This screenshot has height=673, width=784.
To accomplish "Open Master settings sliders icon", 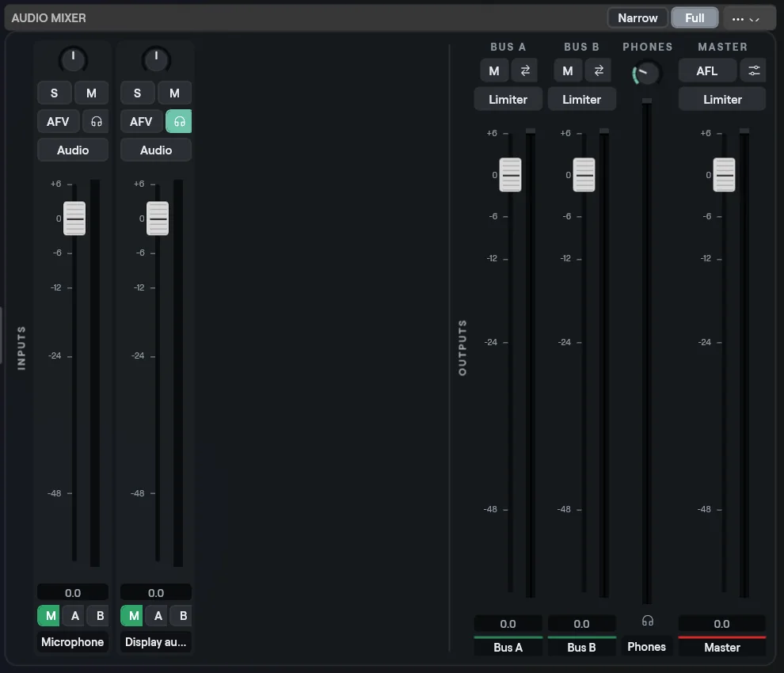I will tap(753, 70).
